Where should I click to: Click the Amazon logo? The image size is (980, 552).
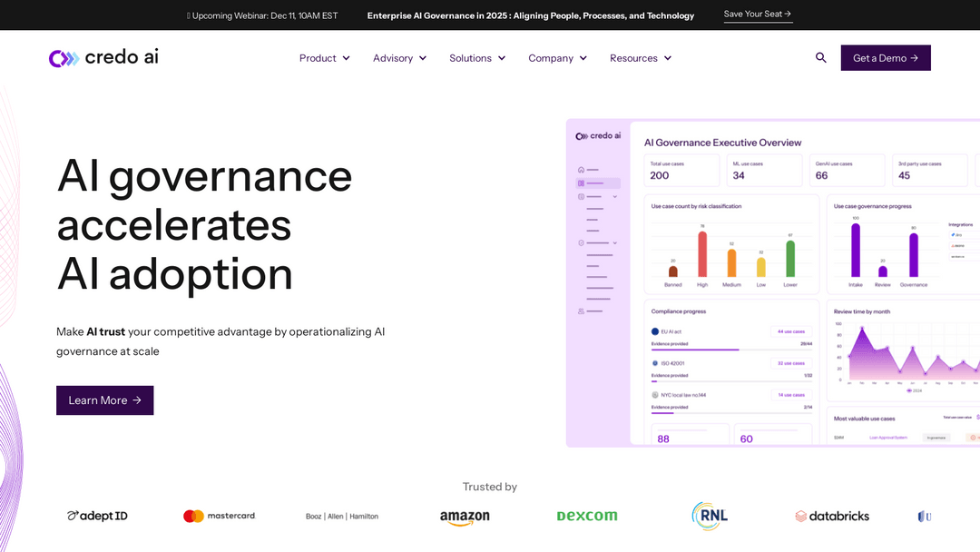465,517
